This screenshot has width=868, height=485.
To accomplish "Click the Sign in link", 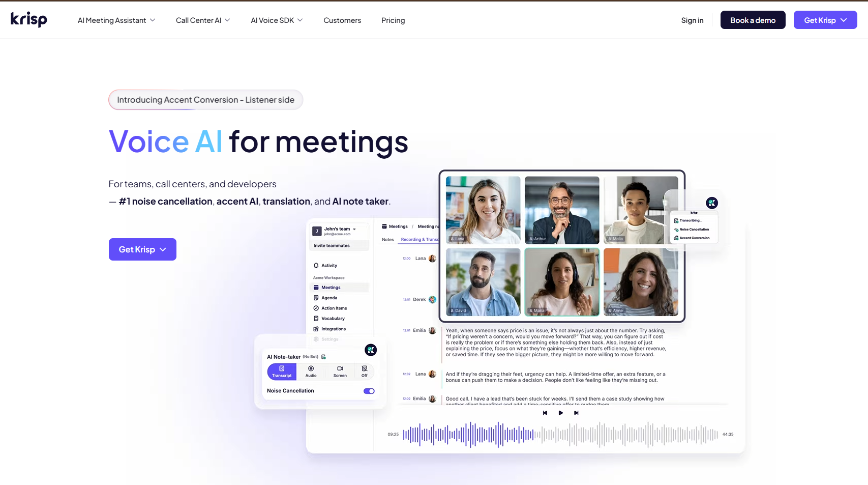I will pos(692,20).
